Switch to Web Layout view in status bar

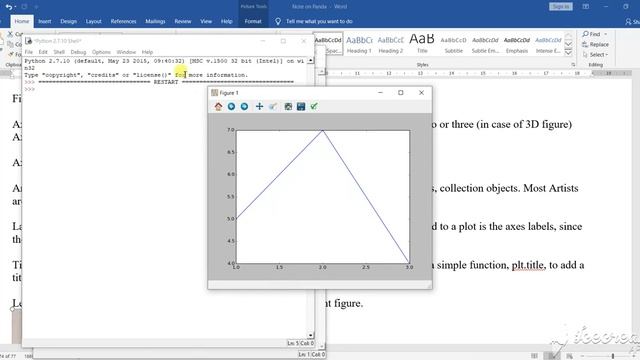point(569,356)
